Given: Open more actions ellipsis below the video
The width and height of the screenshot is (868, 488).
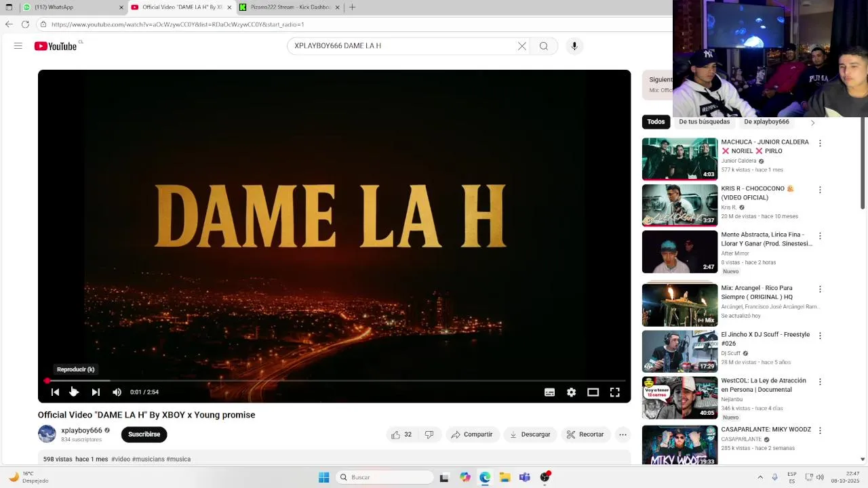Looking at the screenshot, I should tap(623, 434).
